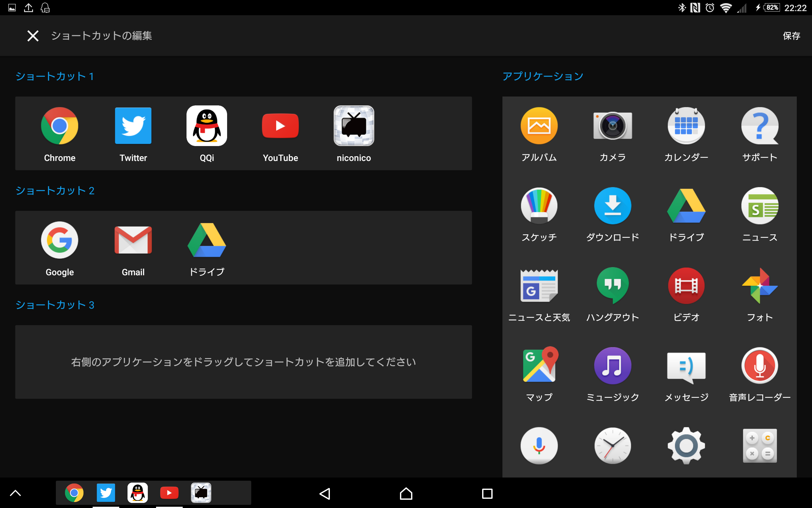Screen dimensions: 812x508
Task: Tap the recent apps square button
Action: [x=487, y=493]
